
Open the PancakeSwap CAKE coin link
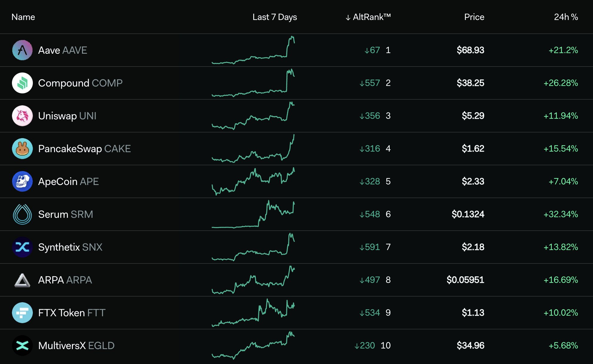85,149
